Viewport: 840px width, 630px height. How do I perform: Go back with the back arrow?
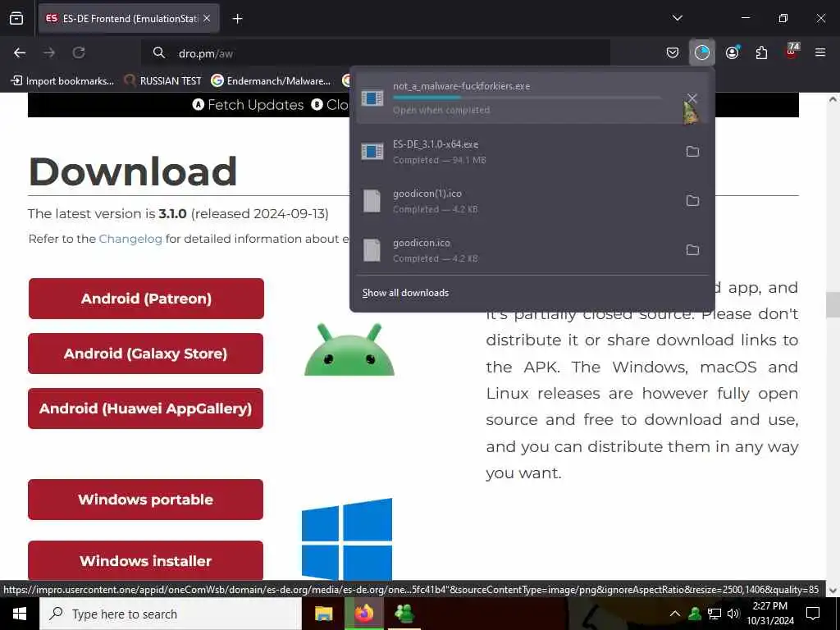pyautogui.click(x=20, y=52)
